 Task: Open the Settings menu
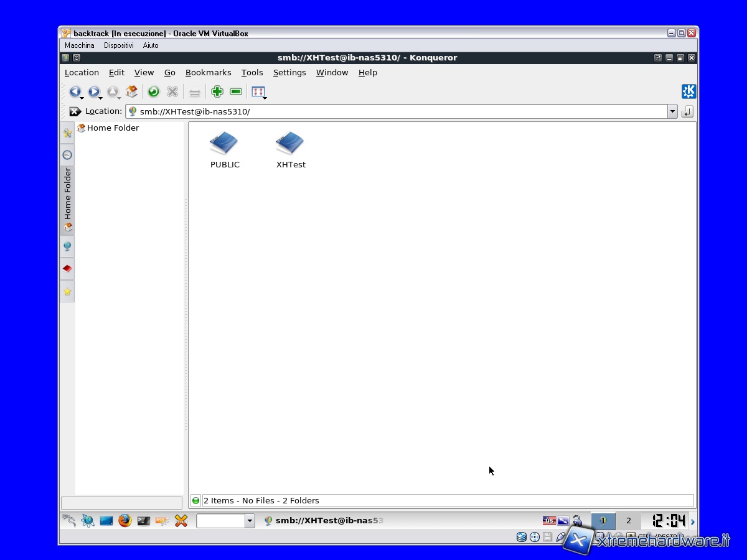tap(289, 73)
